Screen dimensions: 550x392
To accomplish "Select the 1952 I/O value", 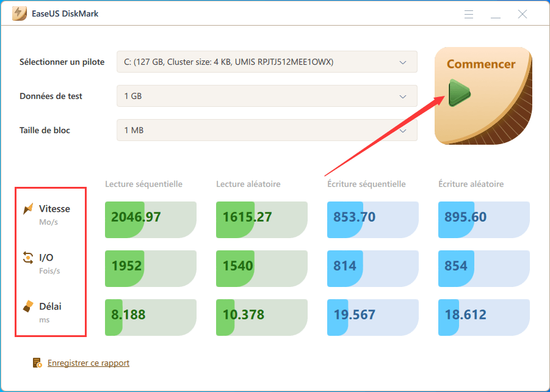I will click(151, 269).
